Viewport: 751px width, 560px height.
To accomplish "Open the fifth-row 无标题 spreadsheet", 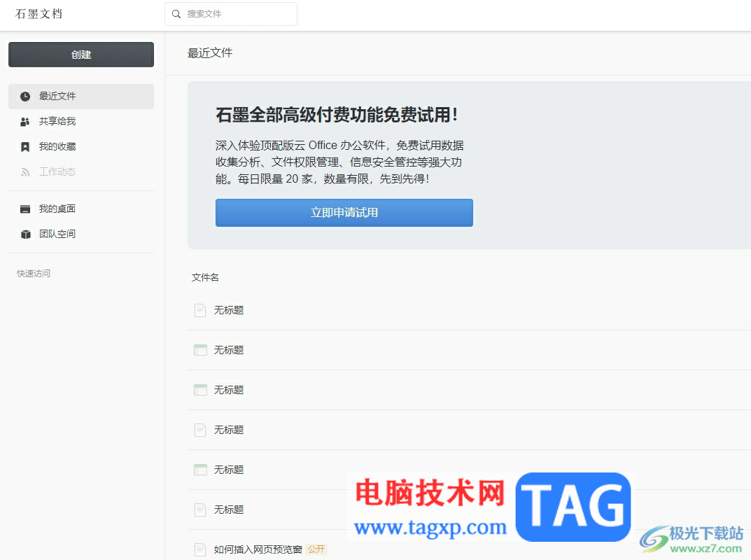I will (229, 470).
